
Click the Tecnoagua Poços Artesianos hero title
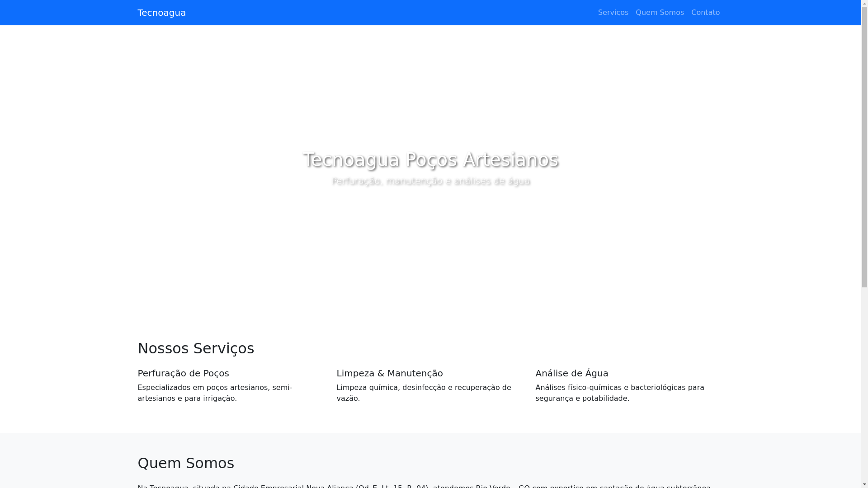[430, 160]
